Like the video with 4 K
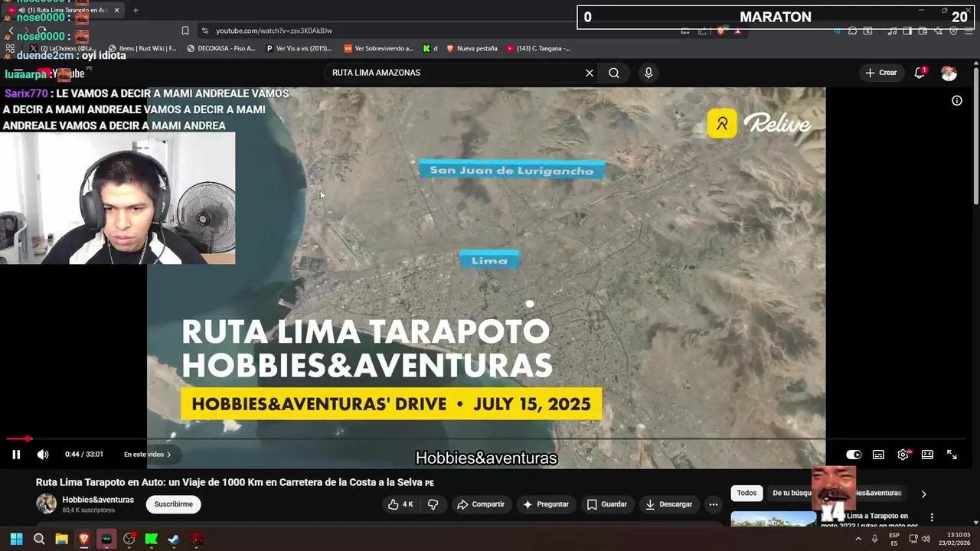Image resolution: width=980 pixels, height=551 pixels. (401, 504)
